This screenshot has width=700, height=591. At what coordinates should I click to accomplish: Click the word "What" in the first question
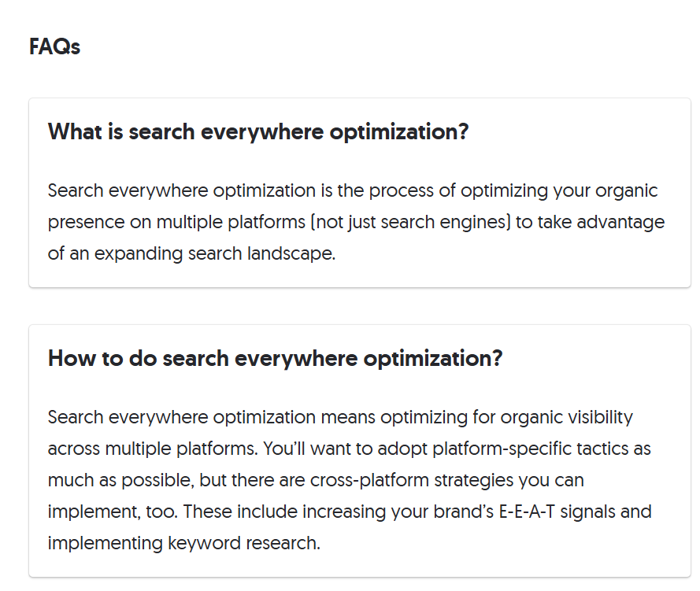[x=75, y=131]
